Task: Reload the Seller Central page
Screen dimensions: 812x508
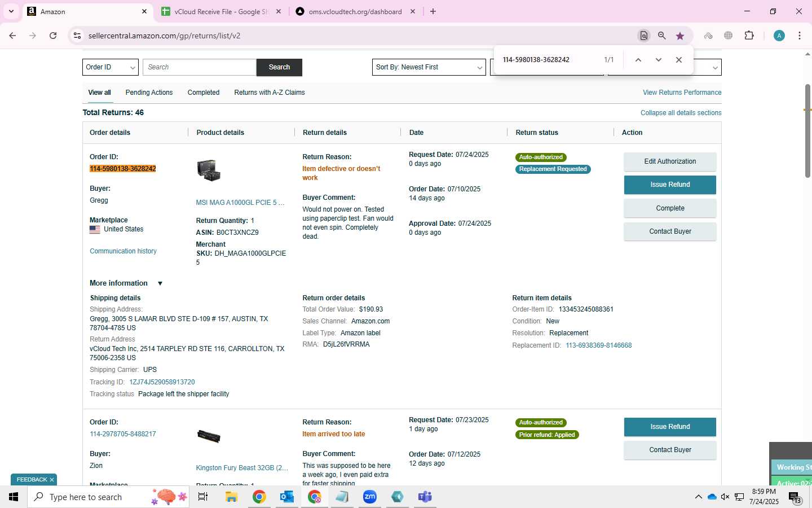Action: (53, 36)
